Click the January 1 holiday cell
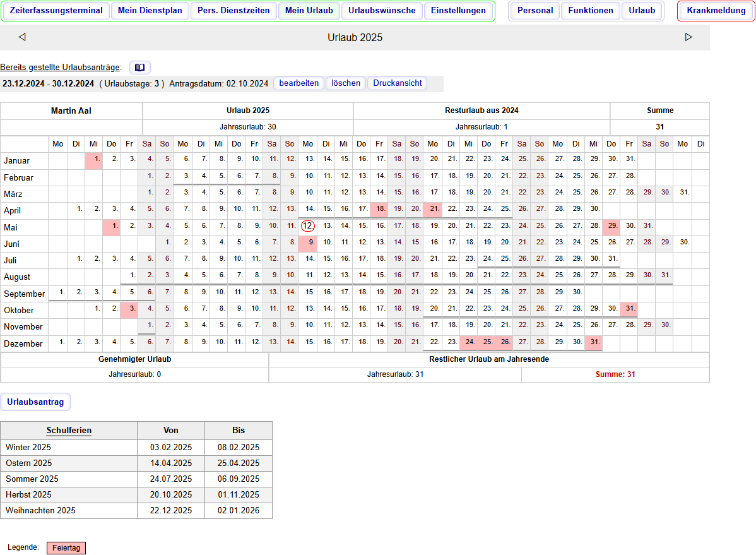Screen dimensions: 756x555 [94, 160]
